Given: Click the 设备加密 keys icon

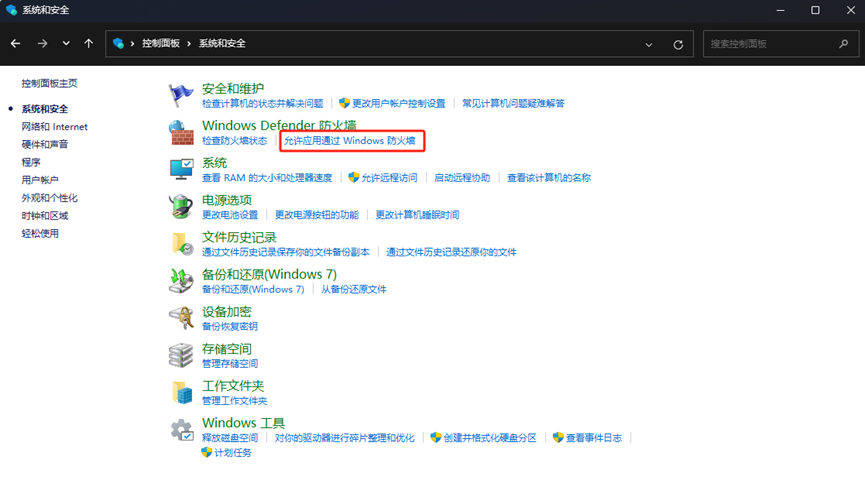Looking at the screenshot, I should 181,318.
